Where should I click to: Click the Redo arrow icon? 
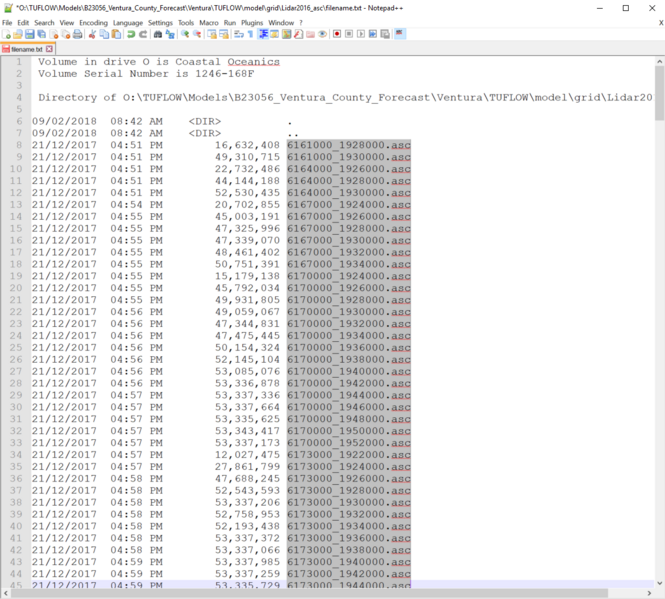(143, 34)
